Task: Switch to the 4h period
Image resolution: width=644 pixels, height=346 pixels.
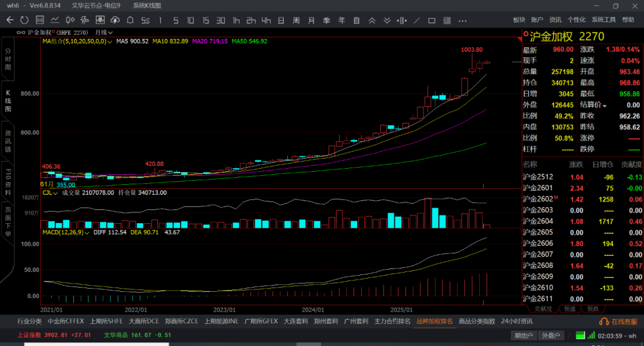Action: [x=266, y=20]
